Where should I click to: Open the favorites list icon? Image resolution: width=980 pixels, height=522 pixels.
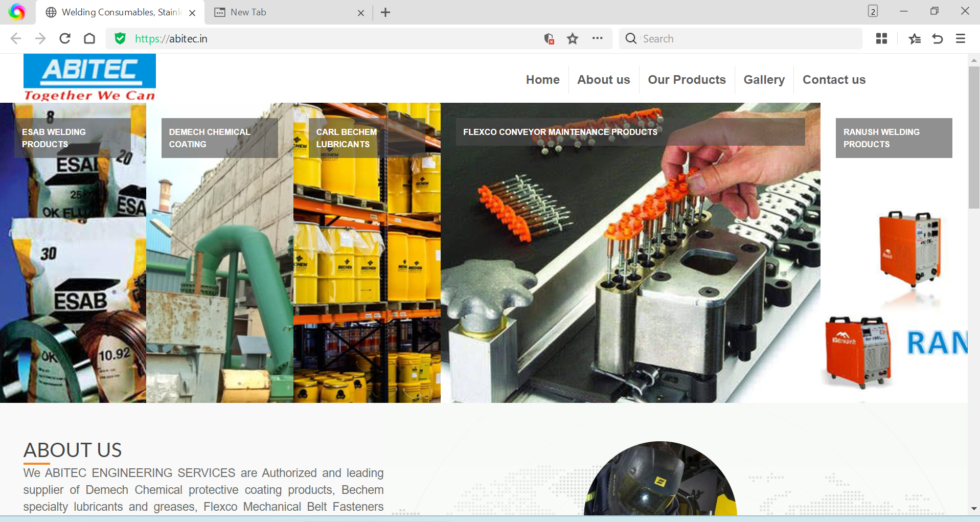pos(915,39)
